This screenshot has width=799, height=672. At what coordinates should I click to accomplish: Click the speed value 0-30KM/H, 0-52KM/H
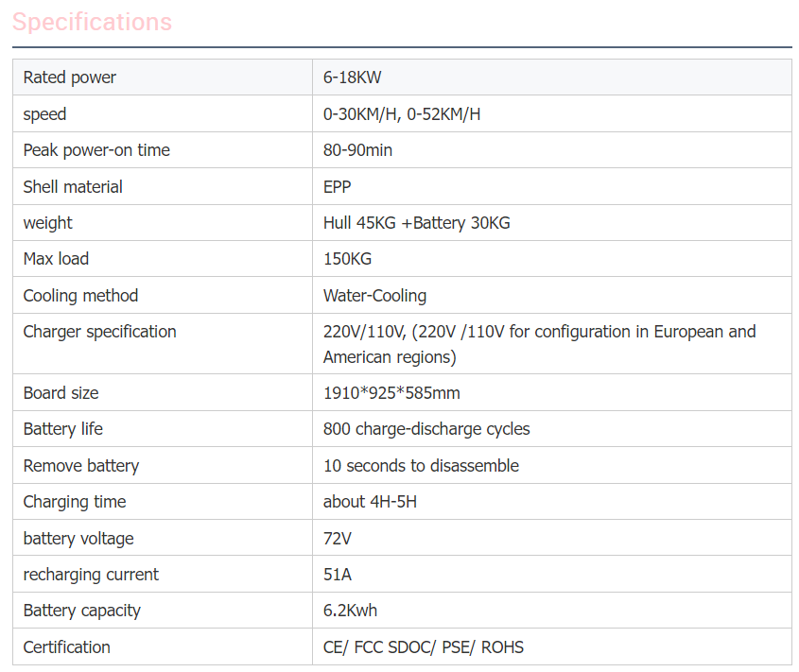pyautogui.click(x=402, y=114)
